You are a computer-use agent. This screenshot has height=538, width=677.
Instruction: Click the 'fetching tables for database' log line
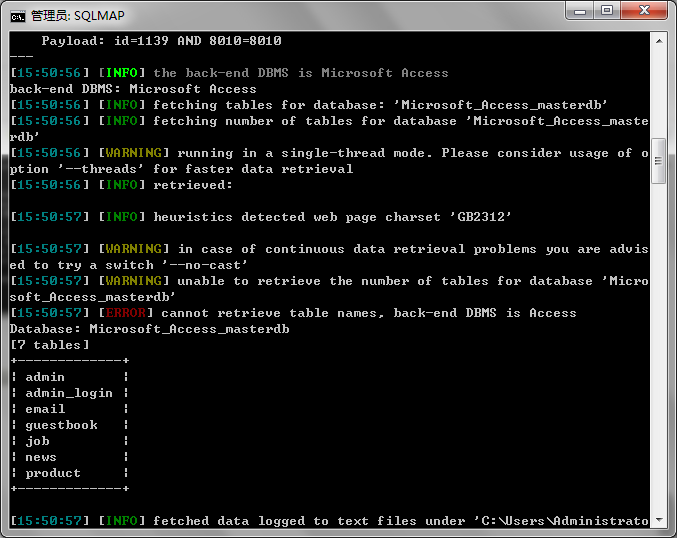[309, 105]
